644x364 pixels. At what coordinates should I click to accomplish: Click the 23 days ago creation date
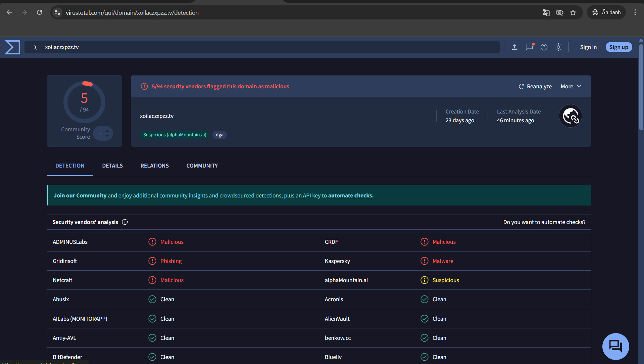(460, 120)
